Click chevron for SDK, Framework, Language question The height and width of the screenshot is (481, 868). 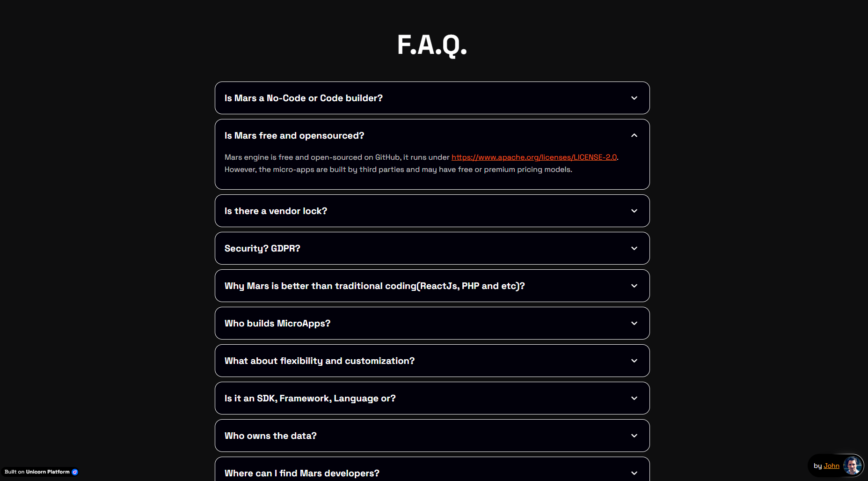tap(634, 399)
